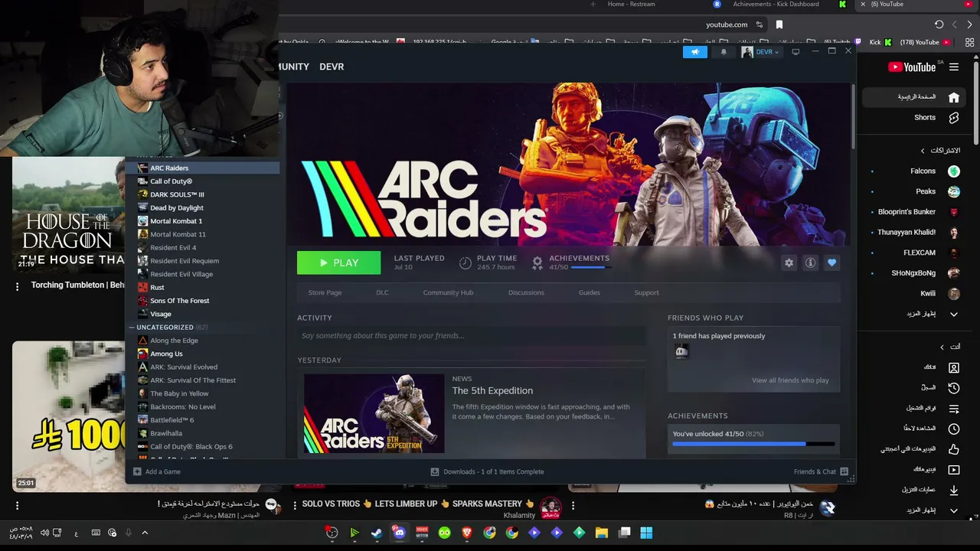980x551 pixels.
Task: Open Steam announcements megaphone button
Action: 695,52
